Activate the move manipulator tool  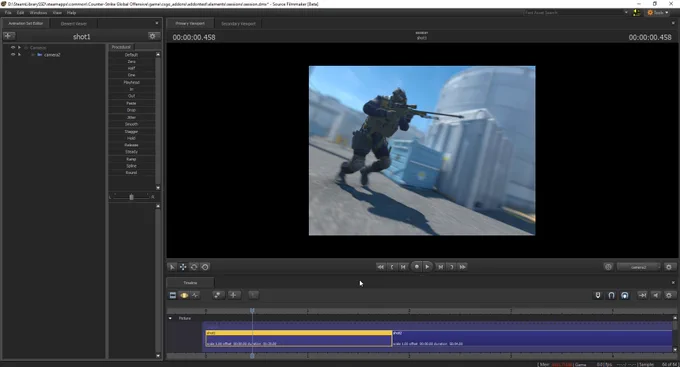click(x=183, y=267)
